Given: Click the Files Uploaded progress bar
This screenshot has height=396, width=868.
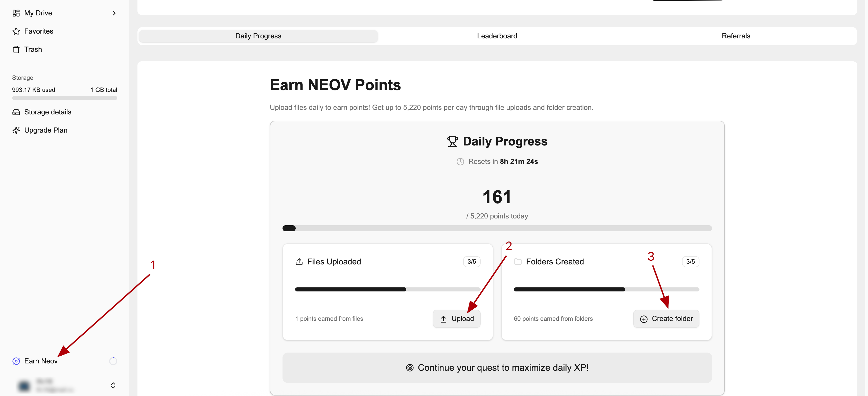Looking at the screenshot, I should 387,289.
